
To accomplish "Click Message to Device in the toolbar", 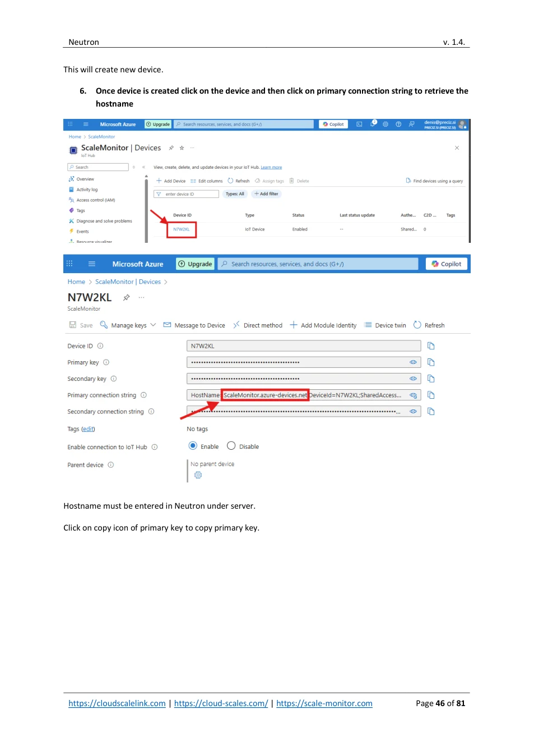I will pos(194,325).
